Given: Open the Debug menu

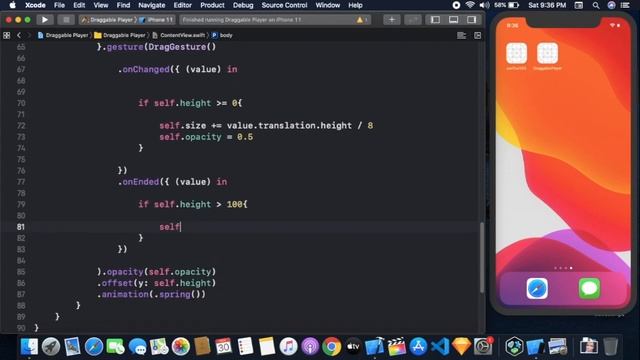Looking at the screenshot, I should click(243, 5).
